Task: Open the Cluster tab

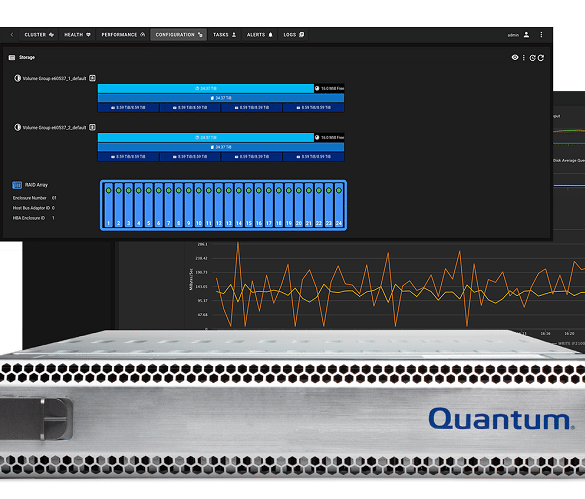Action: (39, 35)
